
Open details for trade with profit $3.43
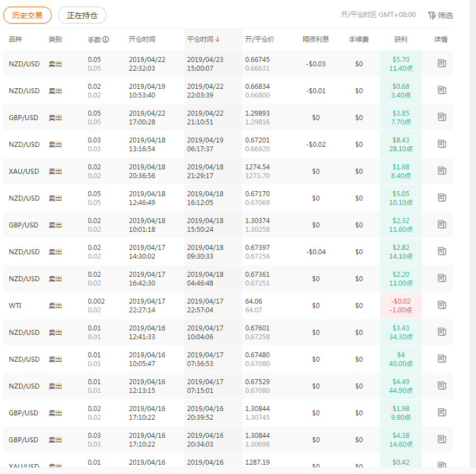[441, 332]
